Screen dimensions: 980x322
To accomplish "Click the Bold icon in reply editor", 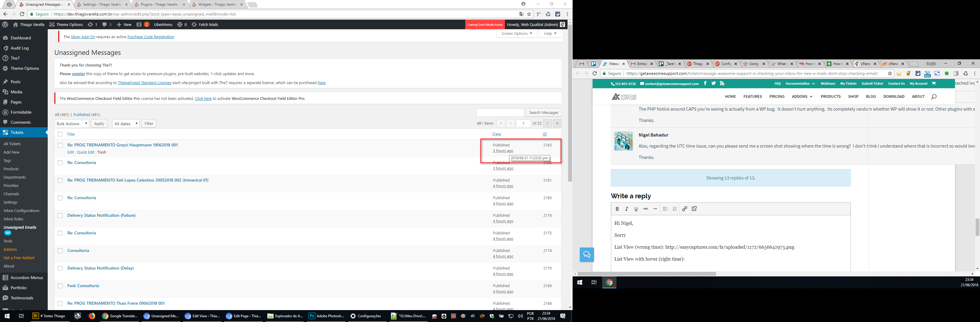I will (x=617, y=209).
